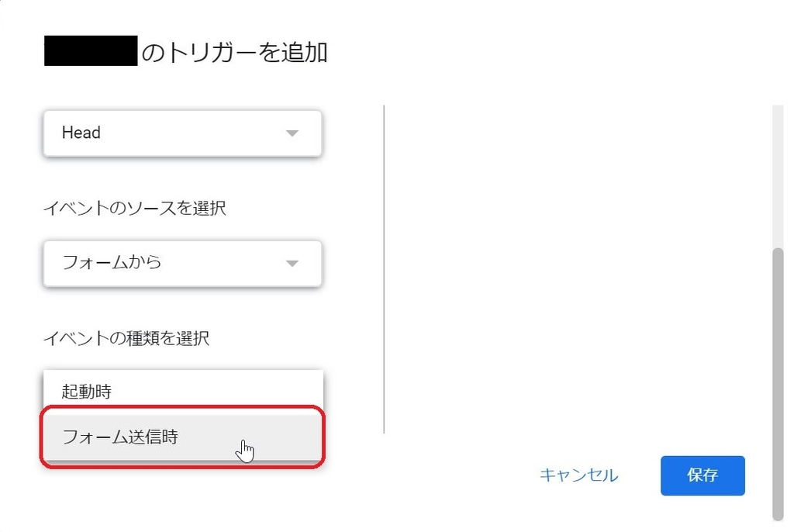
Task: Click the blacked-out project name in title
Action: point(91,50)
